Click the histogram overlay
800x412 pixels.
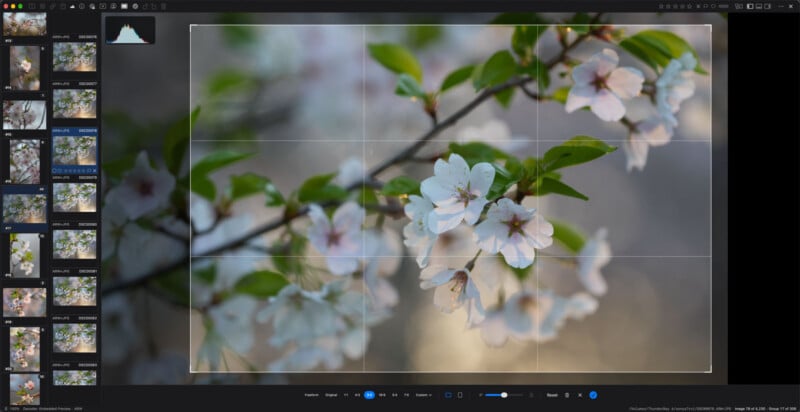pos(130,30)
